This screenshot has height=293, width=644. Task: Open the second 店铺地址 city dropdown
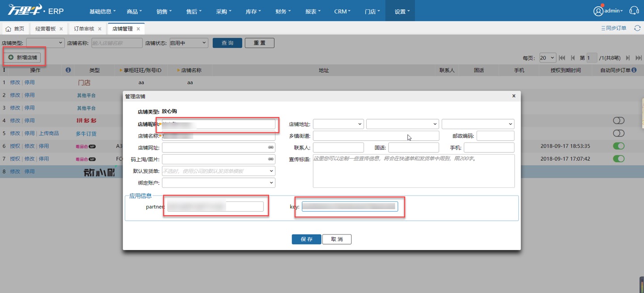pyautogui.click(x=402, y=124)
